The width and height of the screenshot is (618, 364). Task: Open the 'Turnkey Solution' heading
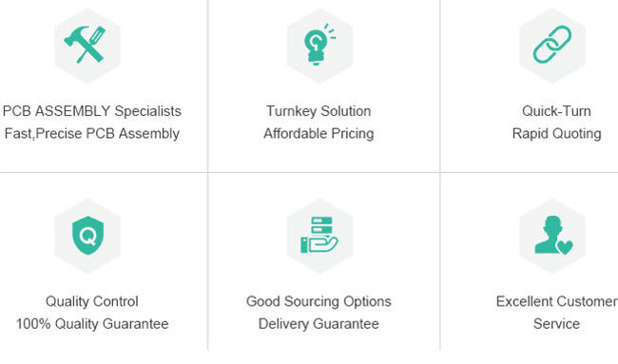point(319,111)
